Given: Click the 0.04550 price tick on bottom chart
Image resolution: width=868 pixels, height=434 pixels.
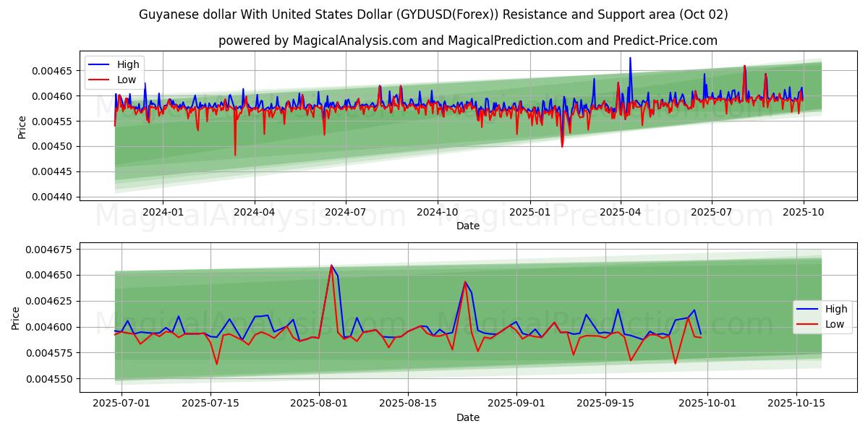Looking at the screenshot, I should coord(52,379).
